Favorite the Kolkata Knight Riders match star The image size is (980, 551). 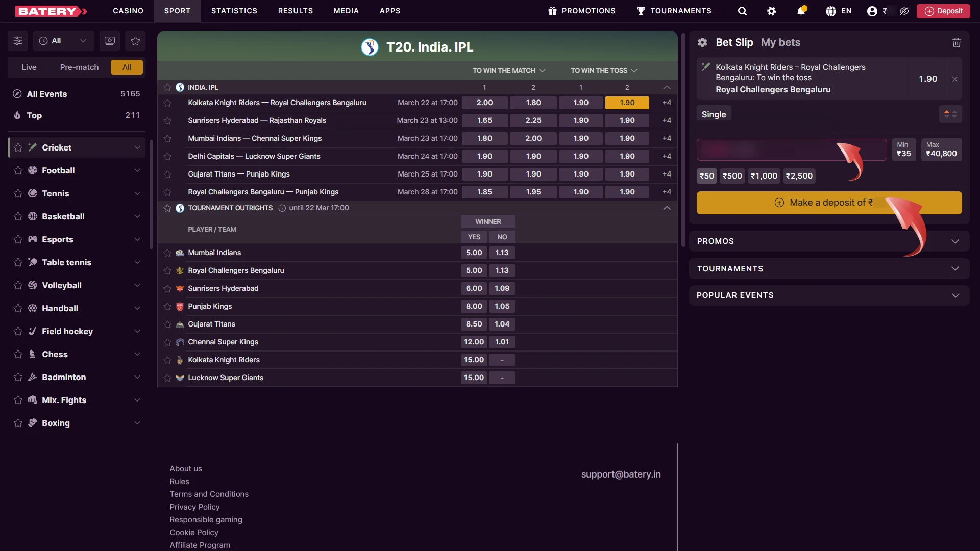click(167, 103)
